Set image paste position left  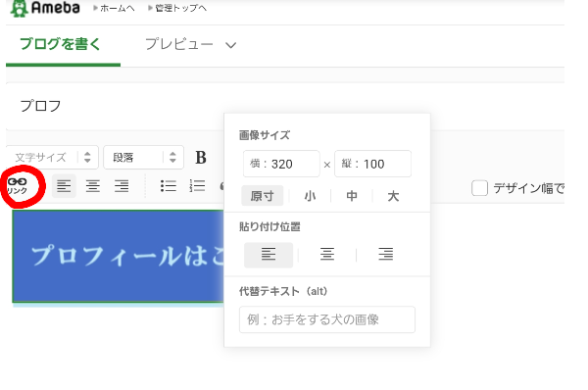pos(269,255)
